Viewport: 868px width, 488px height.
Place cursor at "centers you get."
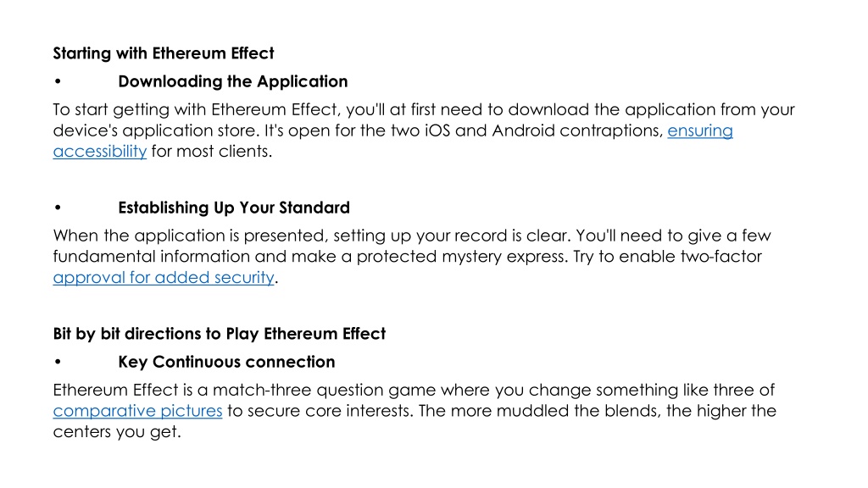coord(117,431)
